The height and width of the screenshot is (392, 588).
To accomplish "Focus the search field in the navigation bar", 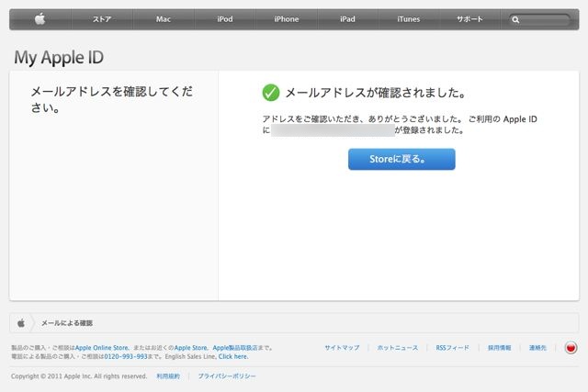I will coord(539,20).
